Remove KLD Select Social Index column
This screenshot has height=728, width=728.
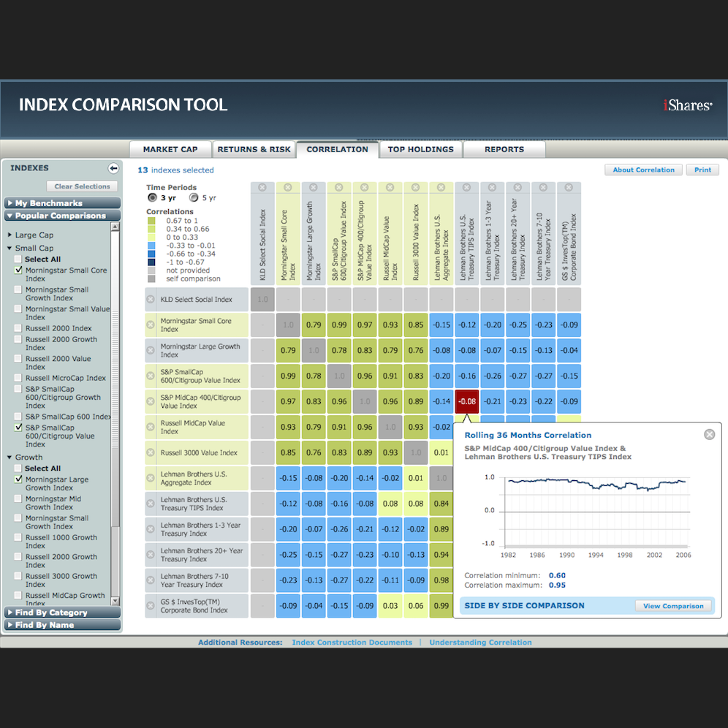click(x=262, y=188)
